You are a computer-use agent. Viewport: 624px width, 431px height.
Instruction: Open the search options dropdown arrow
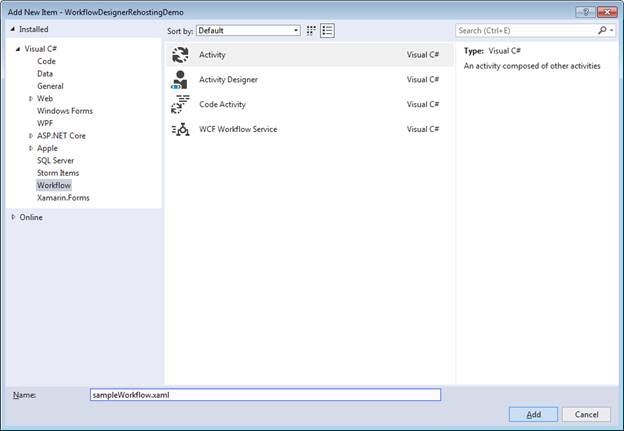[611, 30]
